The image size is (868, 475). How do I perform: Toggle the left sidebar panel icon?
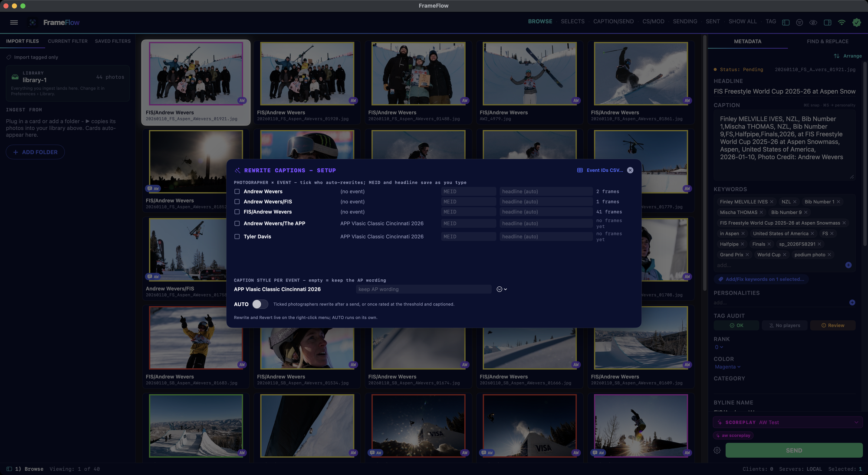pos(786,23)
